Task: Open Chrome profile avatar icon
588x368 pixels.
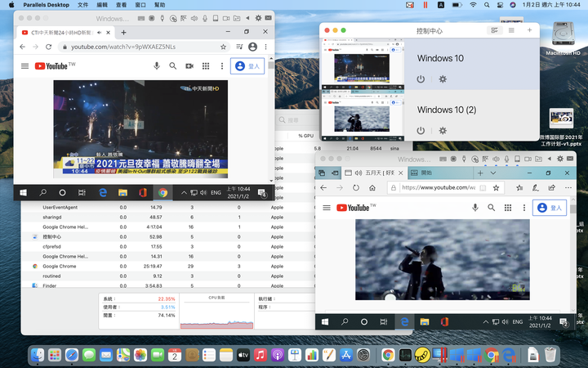Action: click(252, 47)
